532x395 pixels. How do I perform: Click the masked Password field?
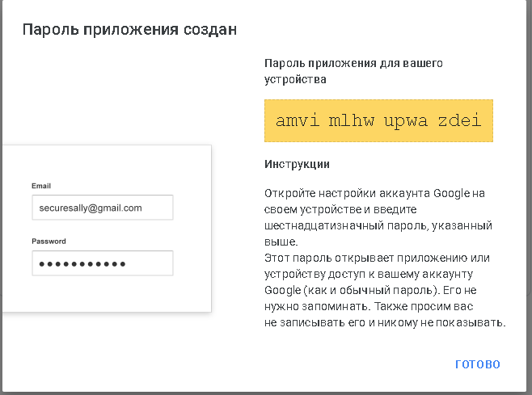coord(103,263)
